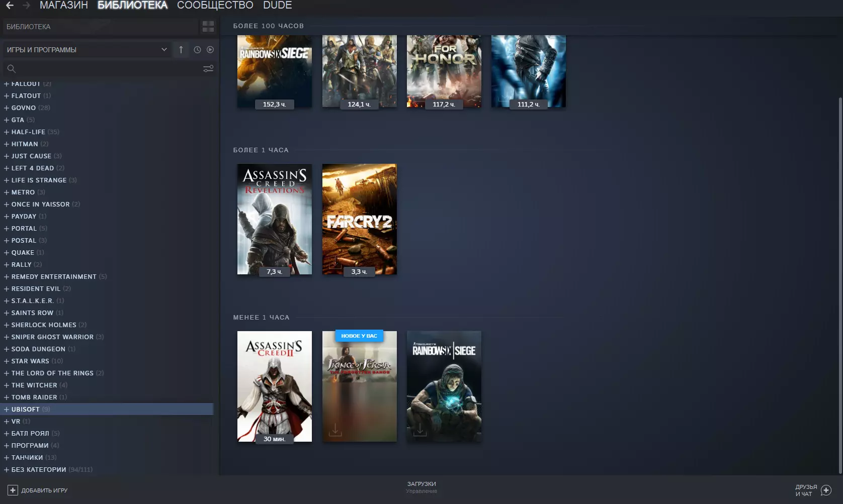Expand the GTA collection
This screenshot has width=843, height=504.
[x=7, y=120]
